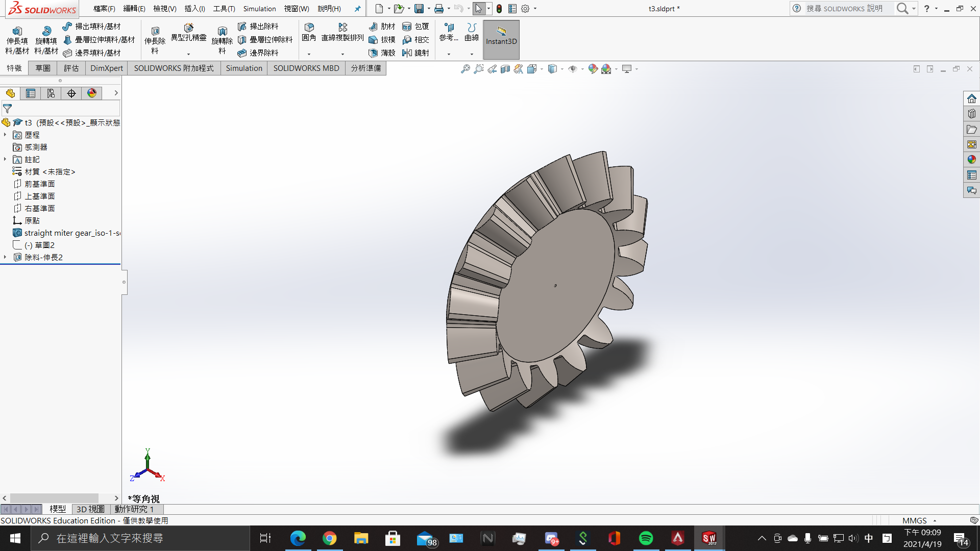980x551 pixels.
Task: Switch to the 草圖 sketch tab
Action: click(x=43, y=68)
